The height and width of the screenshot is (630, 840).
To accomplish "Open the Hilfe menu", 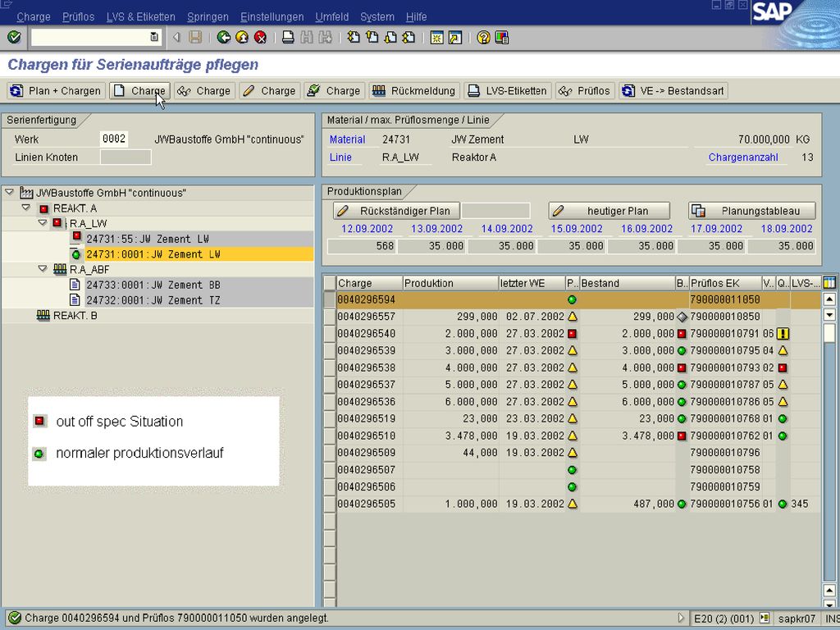I will [x=416, y=17].
